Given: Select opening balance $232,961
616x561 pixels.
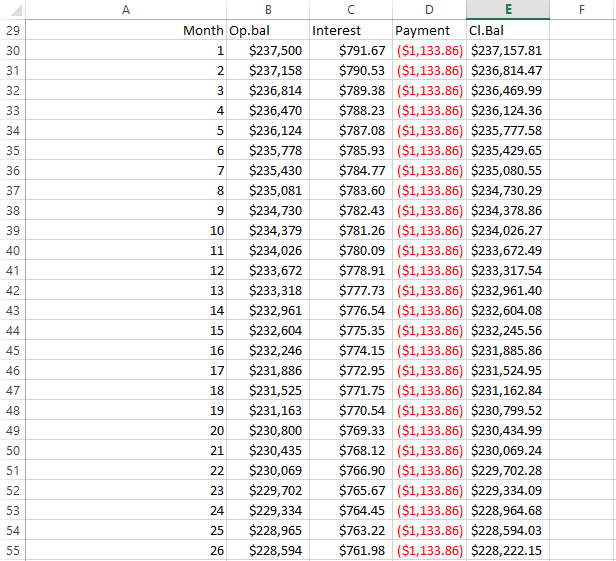Looking at the screenshot, I should (x=268, y=310).
